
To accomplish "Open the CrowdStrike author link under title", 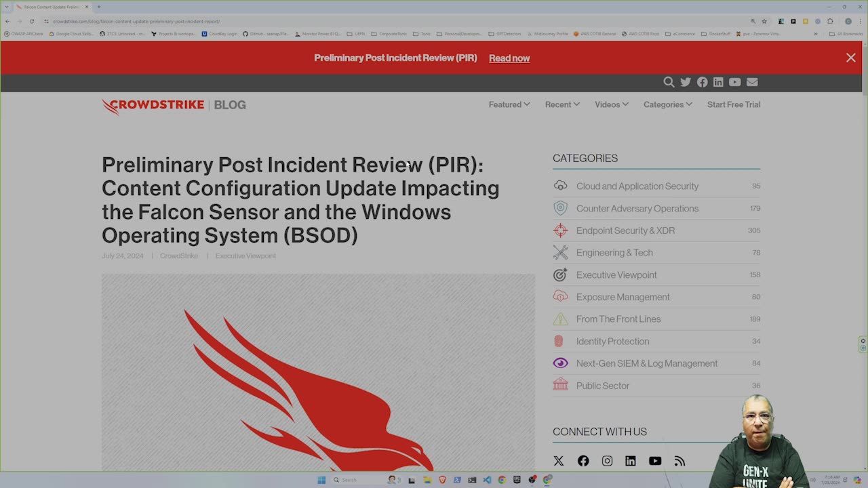I will [x=179, y=256].
